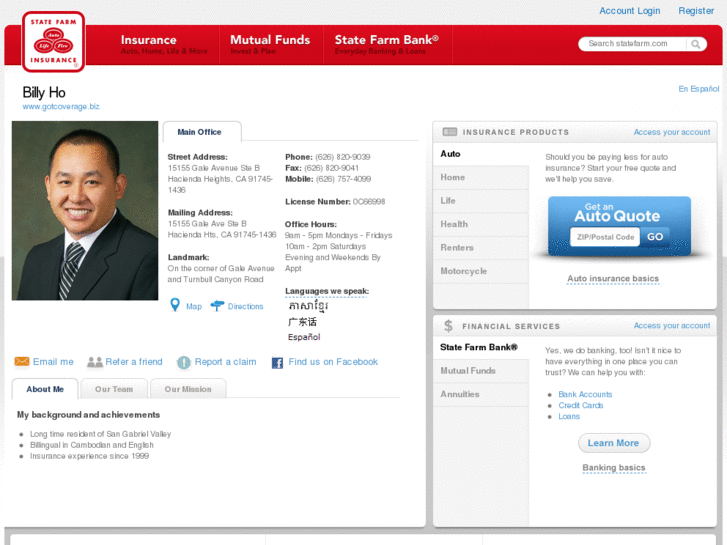Screen dimensions: 727x545
Task: Select the Main Office tab
Action: (202, 132)
